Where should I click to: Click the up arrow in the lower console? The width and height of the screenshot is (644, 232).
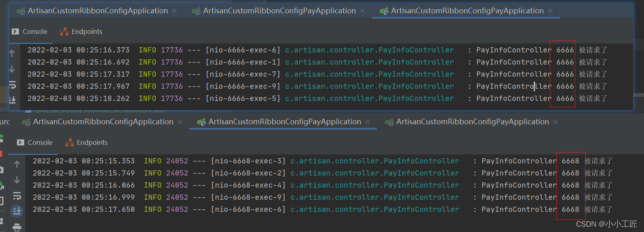coord(17,164)
